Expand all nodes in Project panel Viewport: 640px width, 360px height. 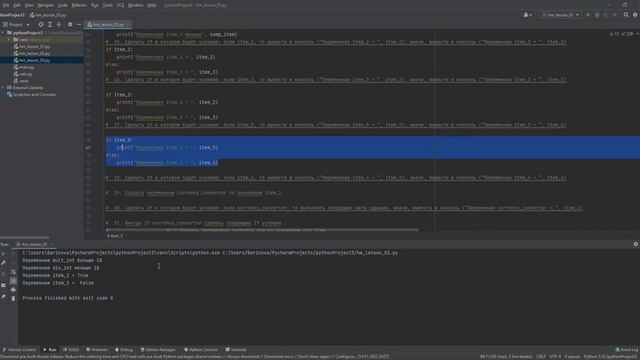click(50, 24)
